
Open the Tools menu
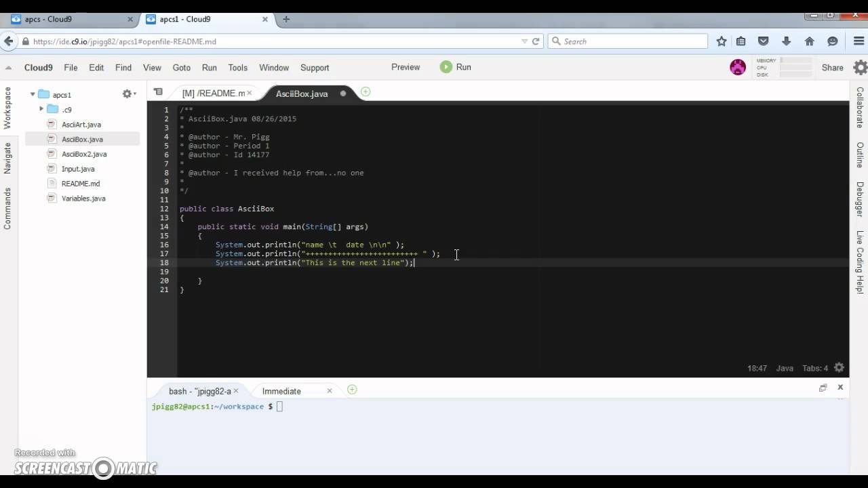click(x=237, y=68)
